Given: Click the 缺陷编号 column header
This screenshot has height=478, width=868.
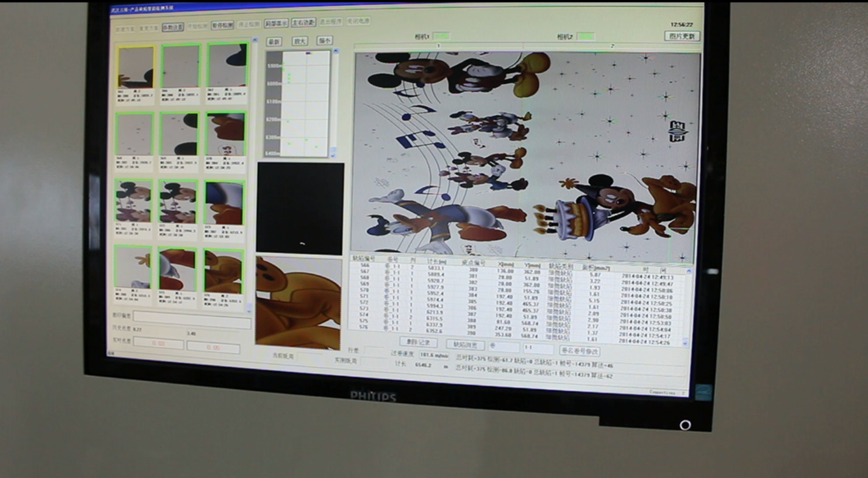Looking at the screenshot, I should pos(363,258).
